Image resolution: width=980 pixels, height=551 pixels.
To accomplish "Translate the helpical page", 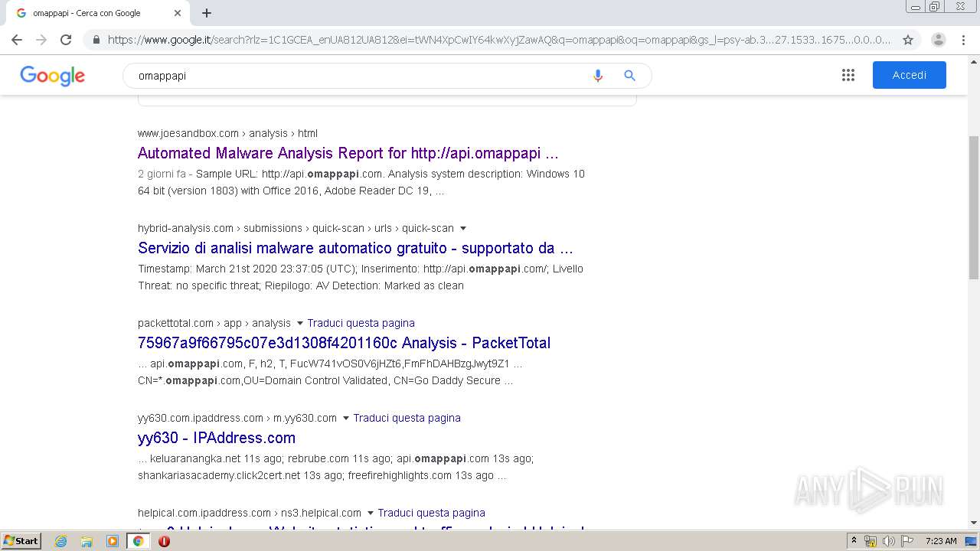I will [431, 513].
